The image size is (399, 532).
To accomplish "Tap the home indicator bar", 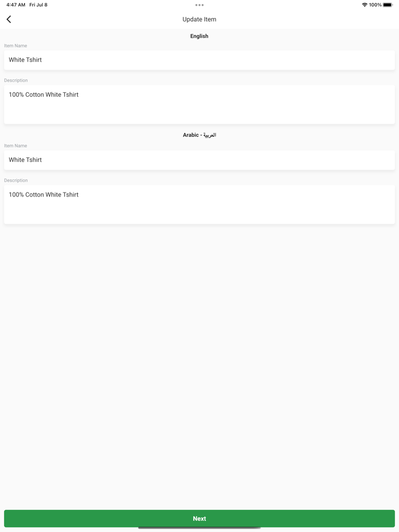I will click(x=199, y=528).
